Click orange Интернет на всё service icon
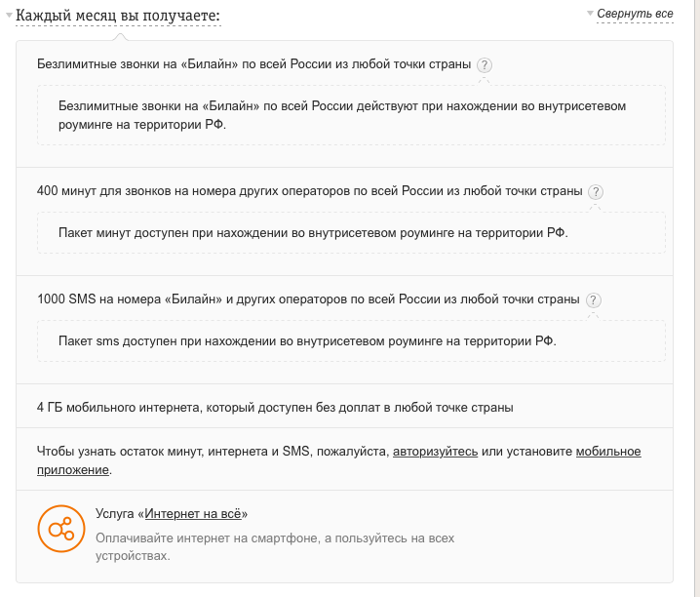 point(61,529)
